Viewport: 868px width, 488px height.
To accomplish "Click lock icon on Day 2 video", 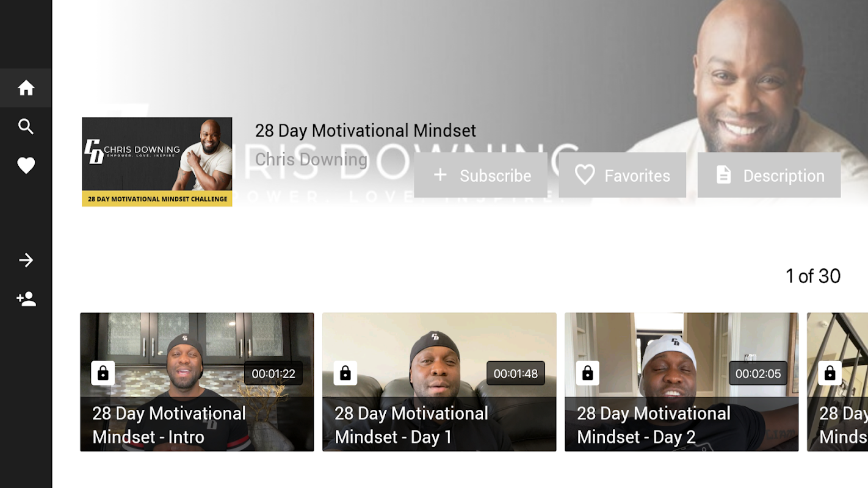I will 588,373.
